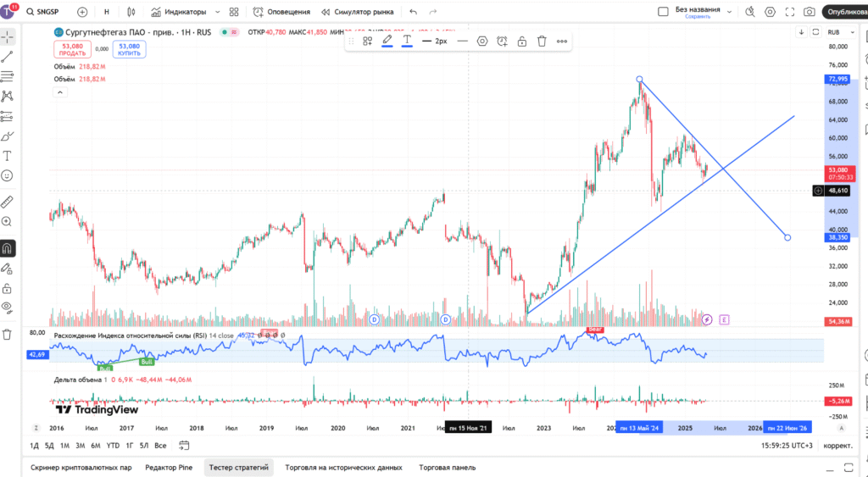The width and height of the screenshot is (868, 477).
Task: Add alert on the selected trend line
Action: (x=502, y=41)
